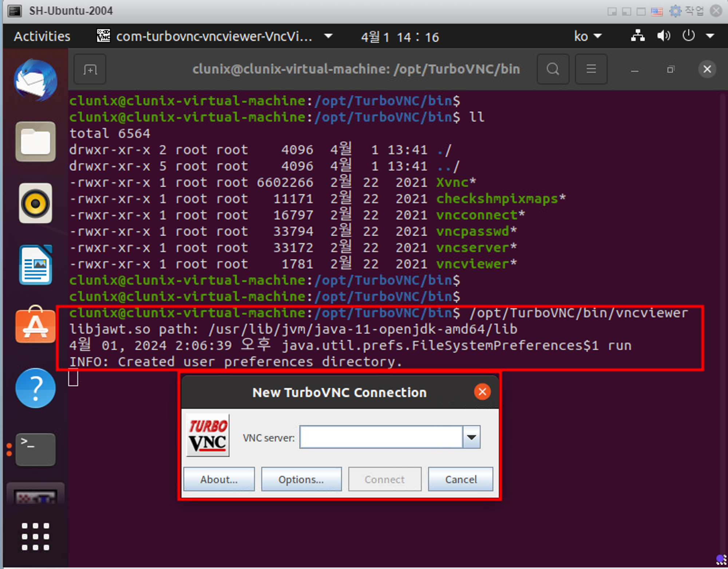728x569 pixels.
Task: Open the Help question mark icon
Action: tap(35, 388)
